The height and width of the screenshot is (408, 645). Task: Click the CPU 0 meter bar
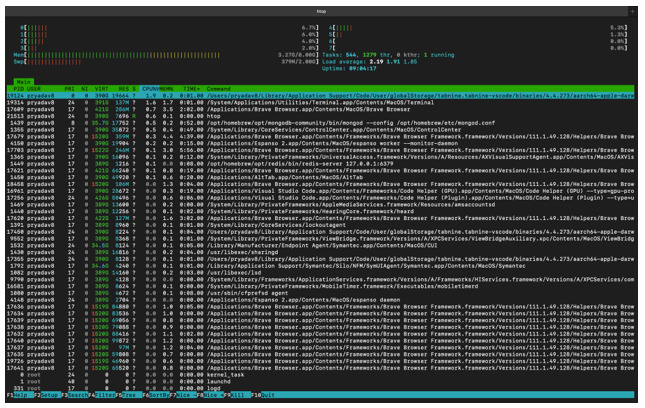169,28
